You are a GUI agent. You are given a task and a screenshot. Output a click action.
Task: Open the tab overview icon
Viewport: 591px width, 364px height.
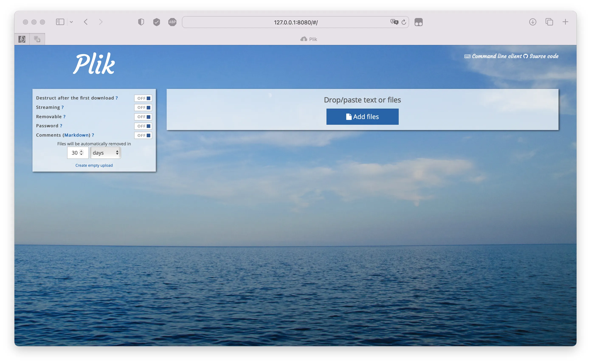coord(549,22)
